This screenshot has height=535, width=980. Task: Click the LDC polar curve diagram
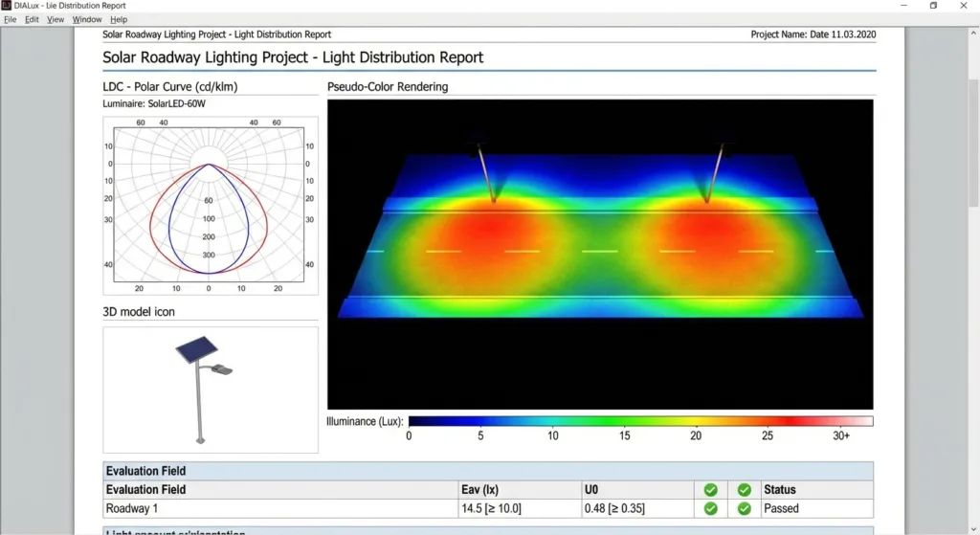click(x=210, y=205)
